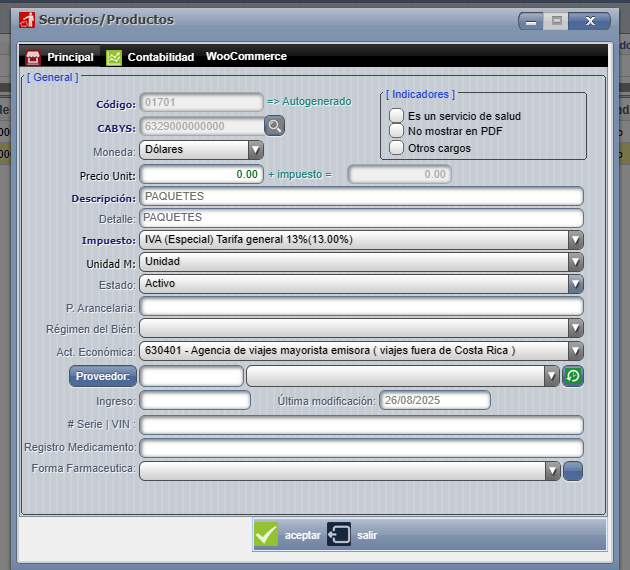Click the CABYS search magnifier icon
Screen dimensions: 630x570
pos(275,126)
